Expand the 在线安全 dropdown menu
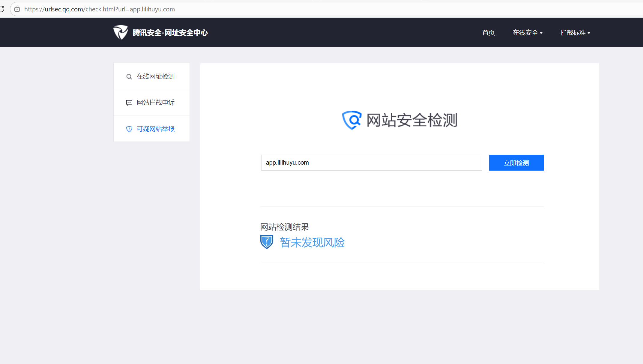The height and width of the screenshot is (364, 643). tap(525, 33)
